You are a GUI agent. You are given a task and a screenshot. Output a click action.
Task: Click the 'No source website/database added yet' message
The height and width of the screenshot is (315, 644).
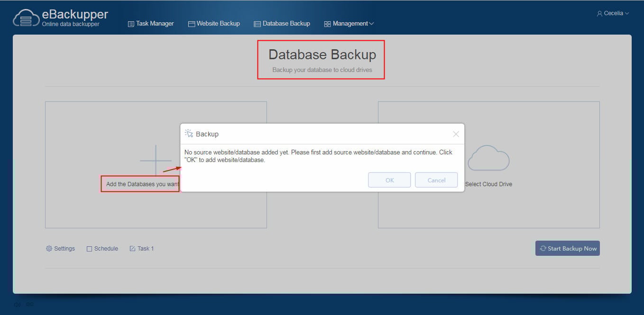(x=318, y=156)
